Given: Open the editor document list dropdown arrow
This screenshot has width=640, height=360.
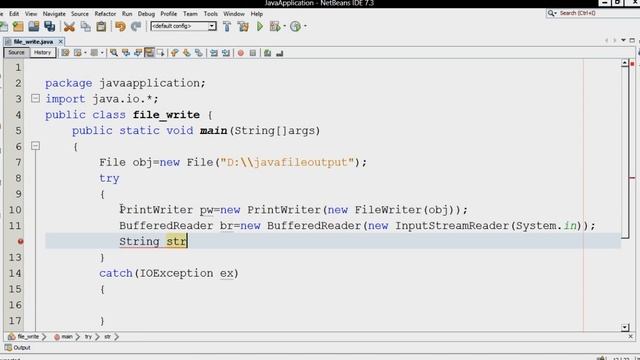Looking at the screenshot, I should point(623,40).
